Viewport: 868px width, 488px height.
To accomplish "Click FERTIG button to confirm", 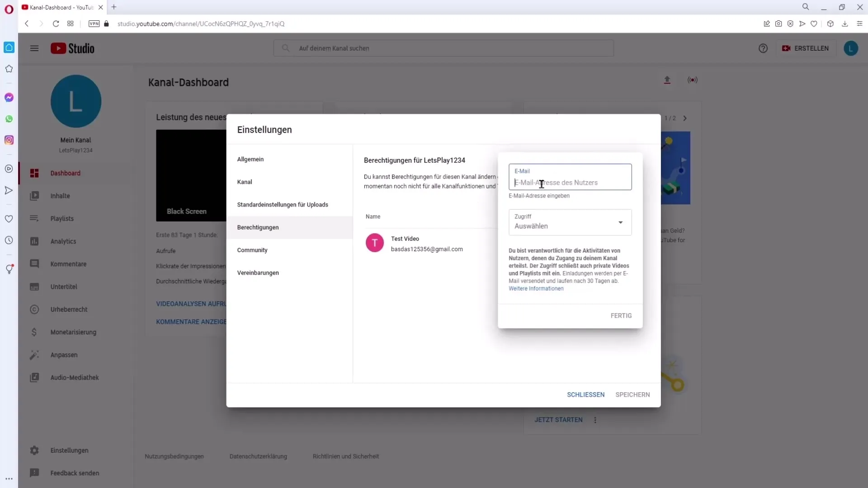I will coord(621,315).
